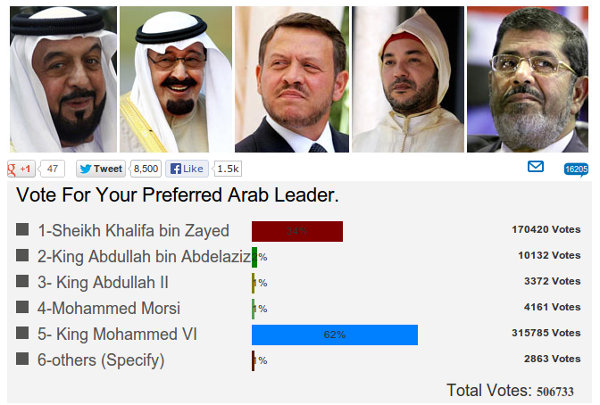The height and width of the screenshot is (405, 600).
Task: Click the Facebook Like button
Action: coord(187,169)
